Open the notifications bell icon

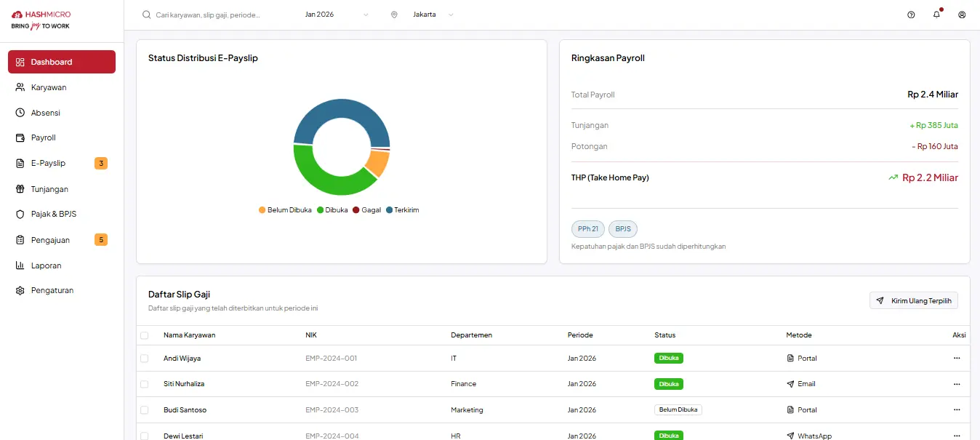(x=936, y=15)
